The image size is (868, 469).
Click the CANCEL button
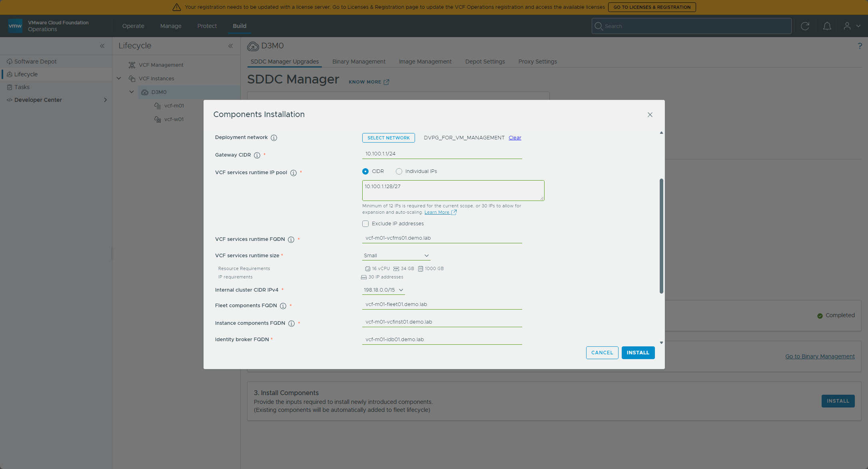[602, 353]
